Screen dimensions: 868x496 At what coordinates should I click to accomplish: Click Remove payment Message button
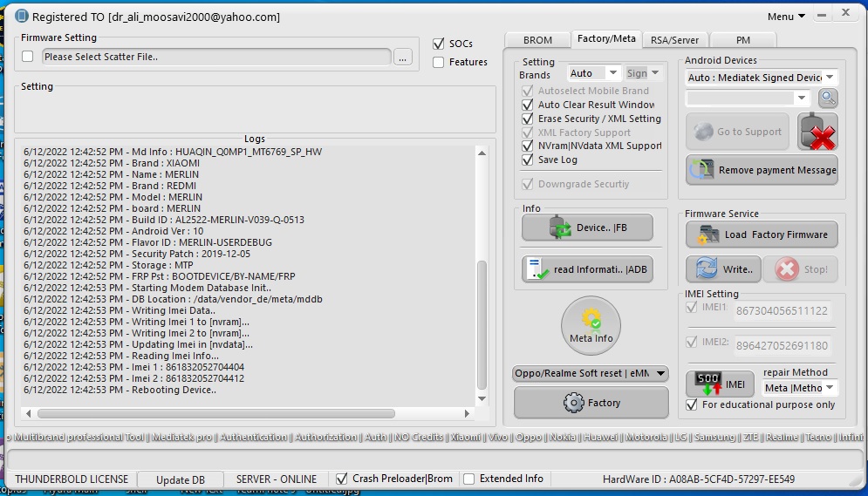click(x=762, y=170)
